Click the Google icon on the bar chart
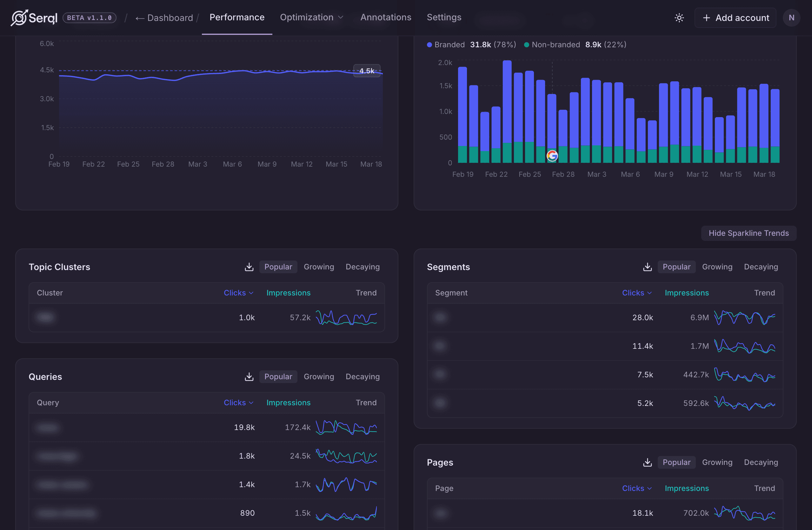The image size is (812, 530). click(x=552, y=156)
